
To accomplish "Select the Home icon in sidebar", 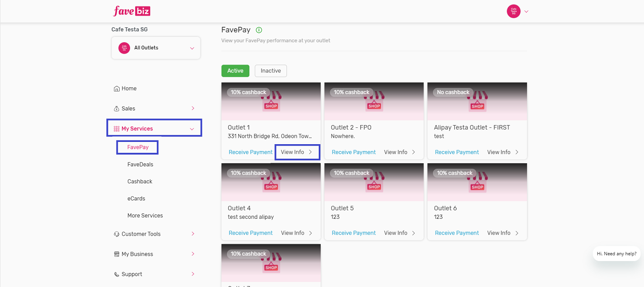I will tap(117, 88).
